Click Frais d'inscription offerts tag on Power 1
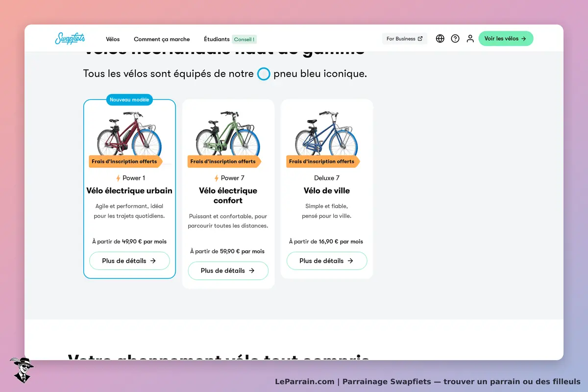Screen dimensions: 588x392 click(125, 161)
